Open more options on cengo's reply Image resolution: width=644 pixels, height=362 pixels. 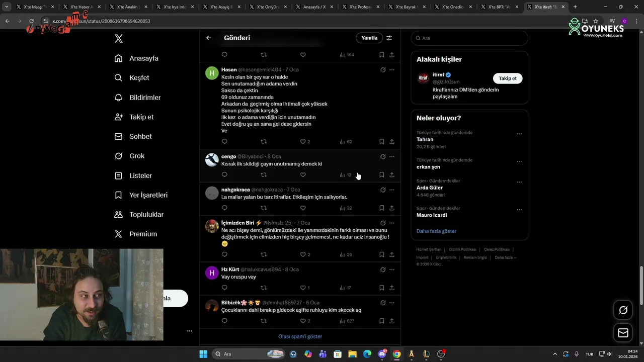[x=392, y=157]
